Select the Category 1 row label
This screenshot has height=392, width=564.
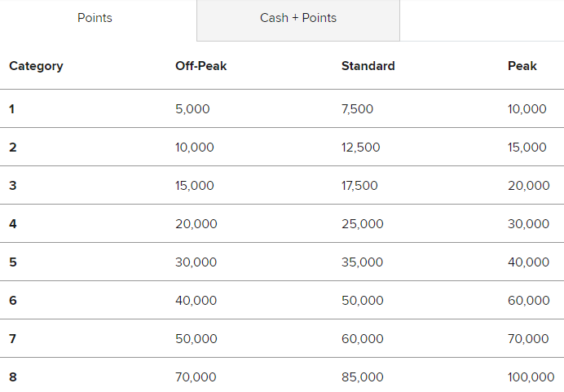tap(12, 109)
